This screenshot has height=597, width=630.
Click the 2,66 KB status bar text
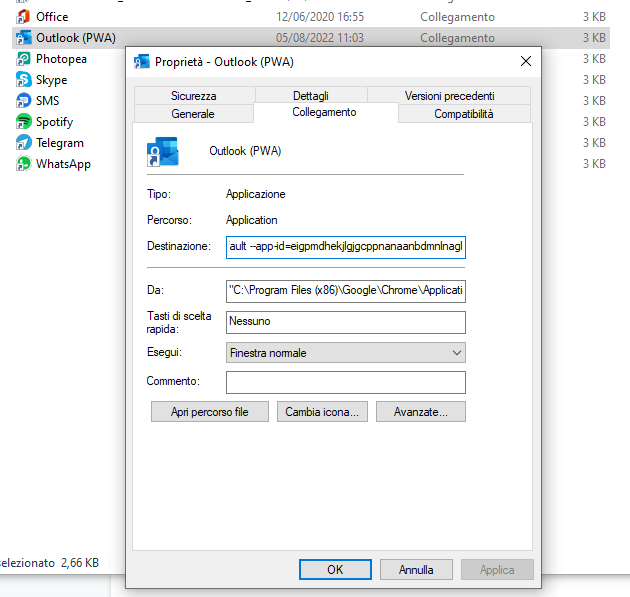pyautogui.click(x=80, y=562)
